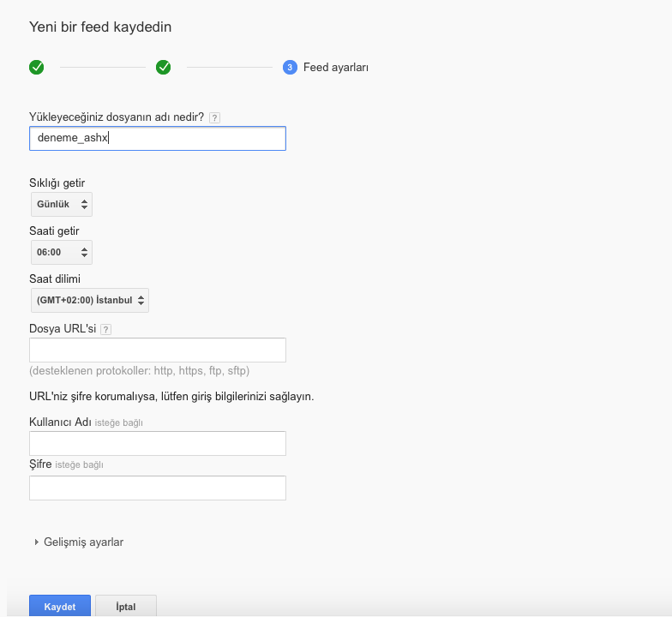Focus the Kullanıcı Adı input box
The image size is (672, 617).
(158, 444)
